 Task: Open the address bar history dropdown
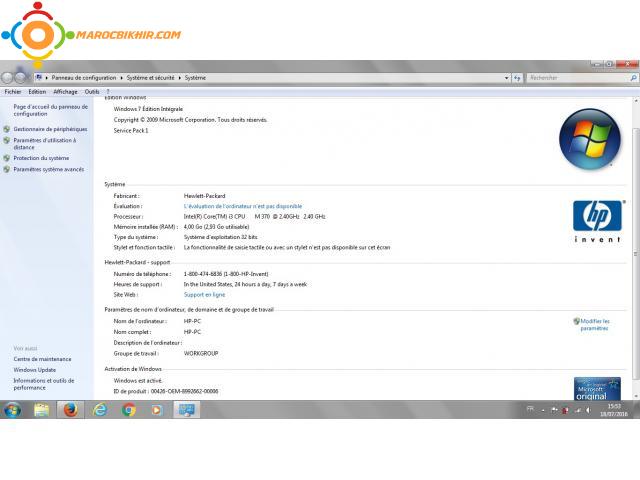(x=507, y=78)
